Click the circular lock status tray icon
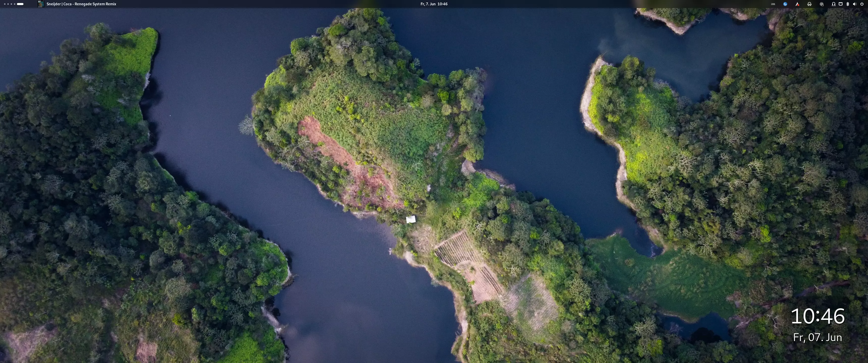Image resolution: width=868 pixels, height=363 pixels. point(822,4)
